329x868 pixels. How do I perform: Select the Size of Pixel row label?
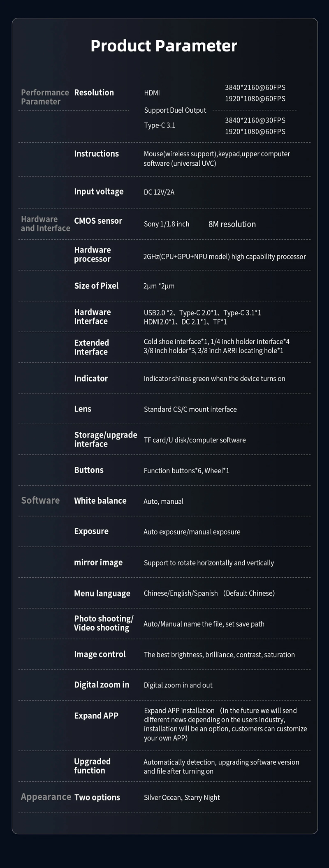pos(96,286)
